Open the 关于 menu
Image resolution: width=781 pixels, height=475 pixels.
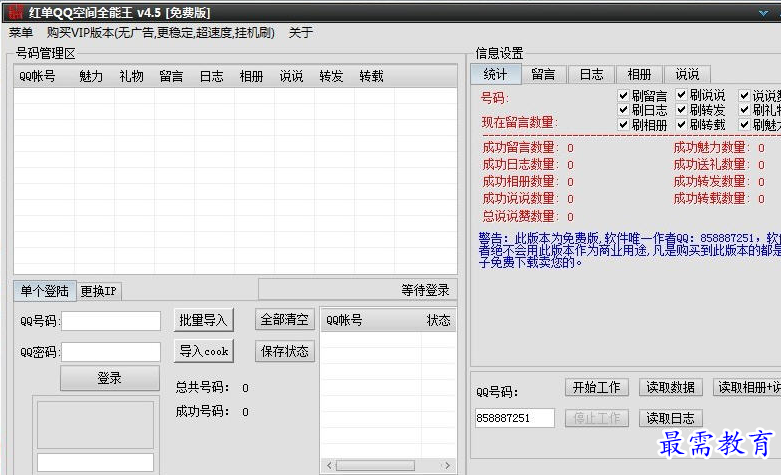[x=301, y=33]
